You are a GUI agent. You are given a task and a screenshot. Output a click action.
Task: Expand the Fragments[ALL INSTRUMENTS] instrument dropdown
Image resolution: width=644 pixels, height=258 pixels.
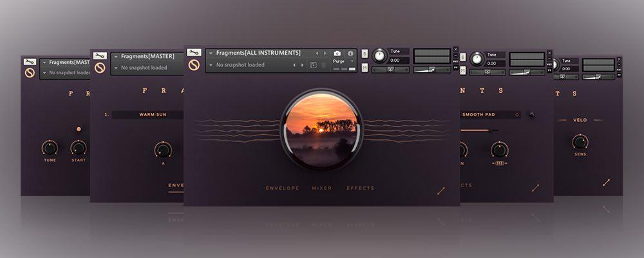[x=211, y=53]
